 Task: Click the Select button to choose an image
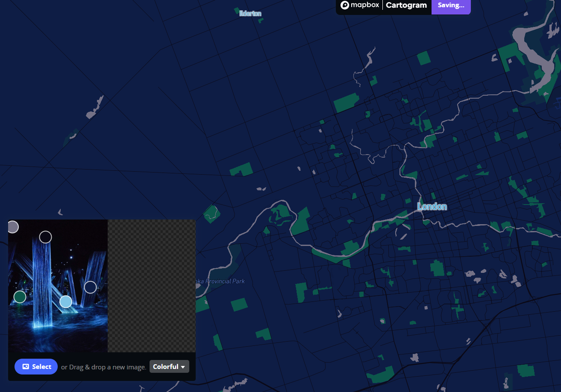[x=36, y=366]
